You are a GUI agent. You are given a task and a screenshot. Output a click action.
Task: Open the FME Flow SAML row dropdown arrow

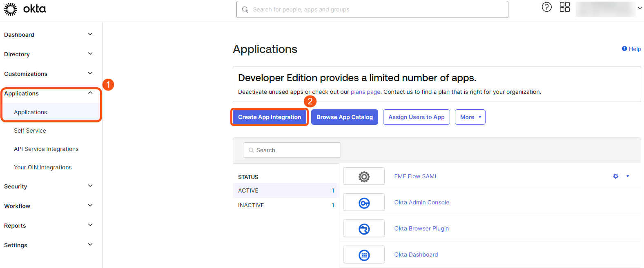coord(628,176)
